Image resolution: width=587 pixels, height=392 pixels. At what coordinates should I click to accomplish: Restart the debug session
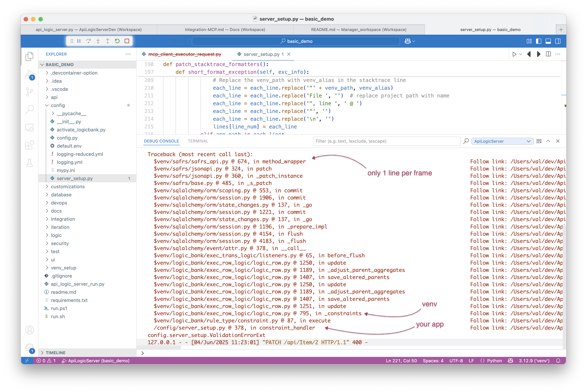(x=117, y=41)
